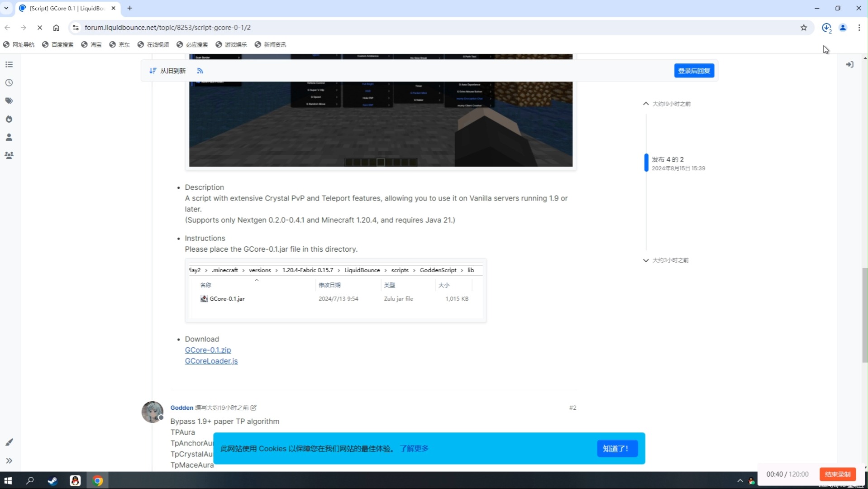Open the popular topics flame icon
This screenshot has height=489, width=868.
tap(9, 119)
